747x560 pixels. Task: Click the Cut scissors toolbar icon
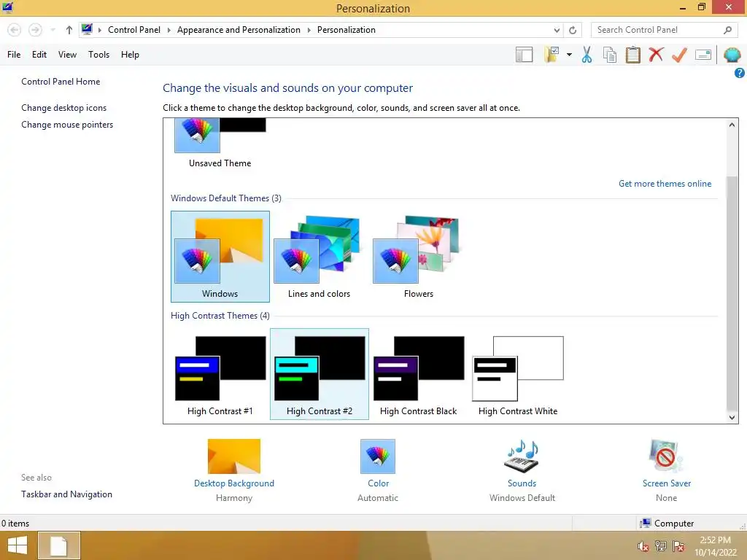point(587,55)
